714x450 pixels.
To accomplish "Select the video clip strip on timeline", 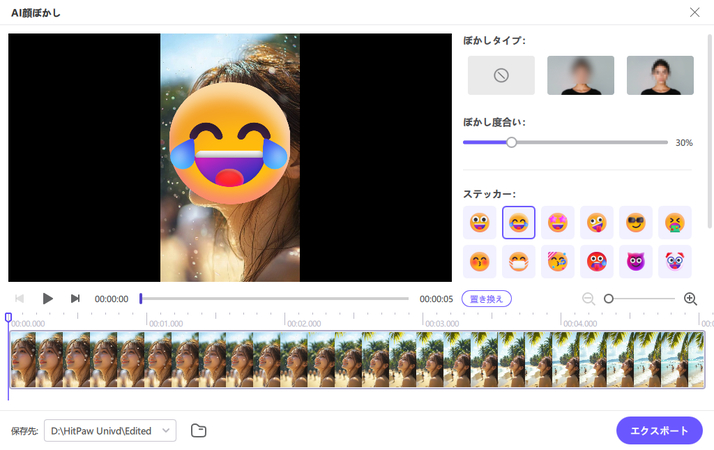I will click(x=357, y=360).
